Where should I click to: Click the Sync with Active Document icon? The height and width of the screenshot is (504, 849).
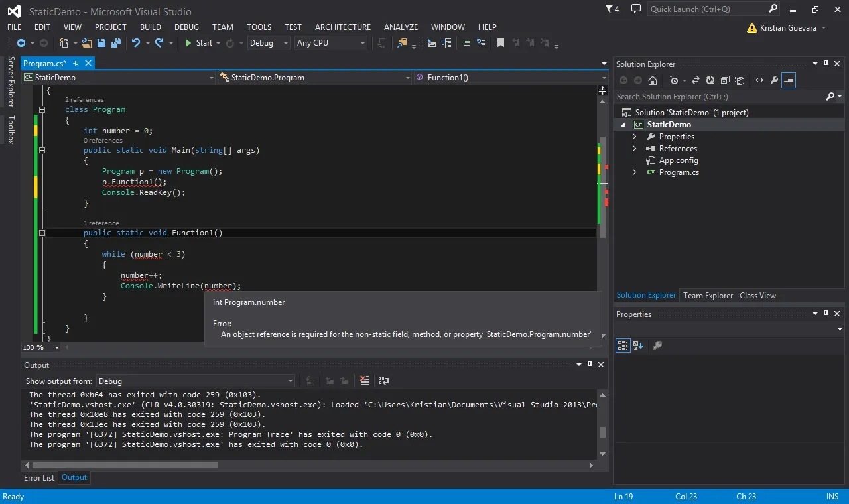pos(696,80)
